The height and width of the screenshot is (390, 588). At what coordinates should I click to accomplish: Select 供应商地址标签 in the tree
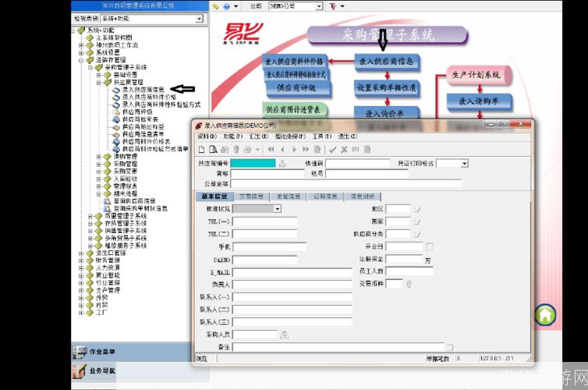(143, 126)
